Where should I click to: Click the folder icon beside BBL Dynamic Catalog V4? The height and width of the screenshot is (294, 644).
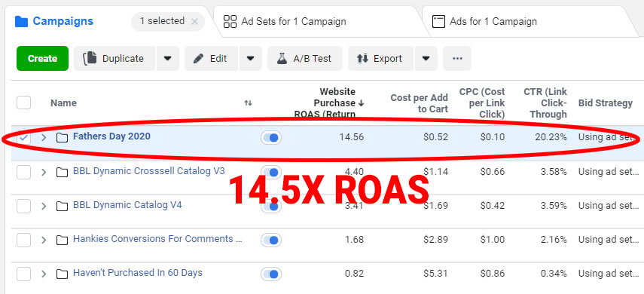point(62,206)
